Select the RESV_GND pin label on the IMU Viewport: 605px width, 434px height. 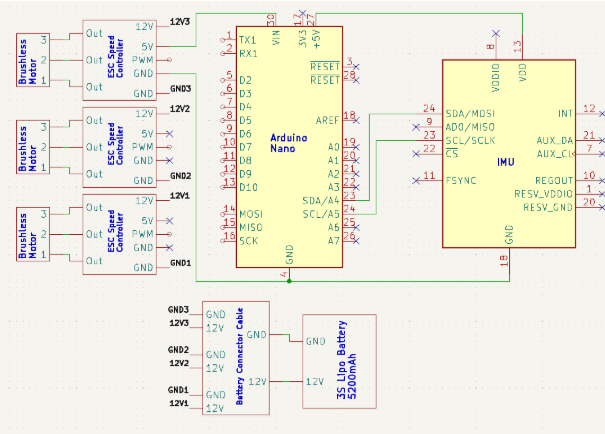coord(548,208)
